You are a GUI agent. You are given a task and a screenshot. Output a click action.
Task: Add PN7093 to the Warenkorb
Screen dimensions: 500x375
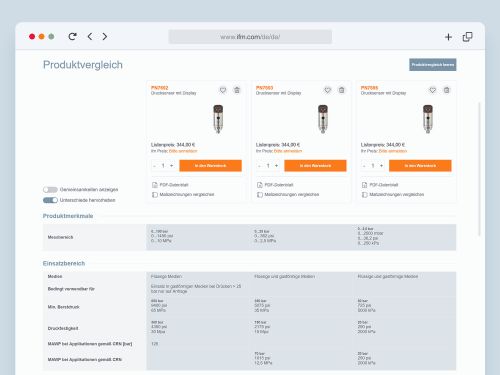(315, 166)
